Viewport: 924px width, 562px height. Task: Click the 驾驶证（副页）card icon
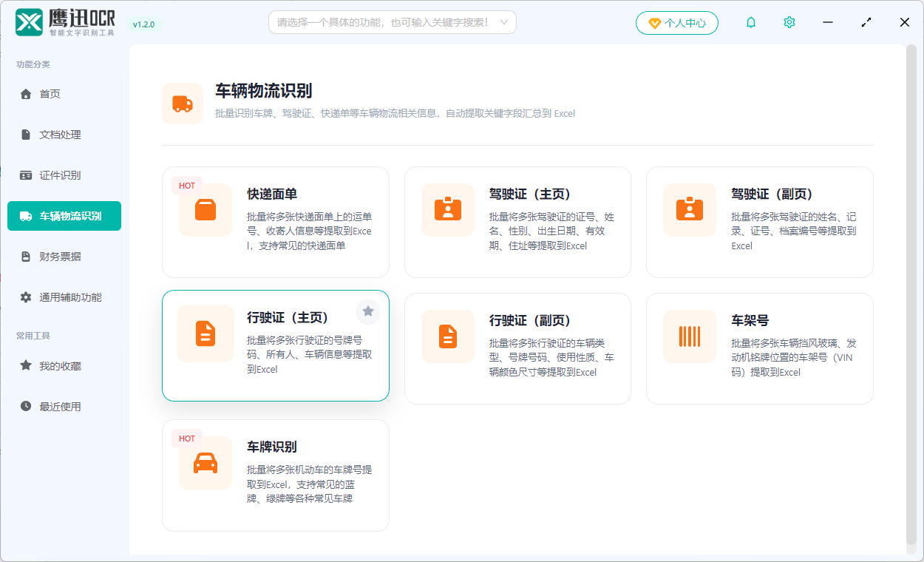(690, 209)
